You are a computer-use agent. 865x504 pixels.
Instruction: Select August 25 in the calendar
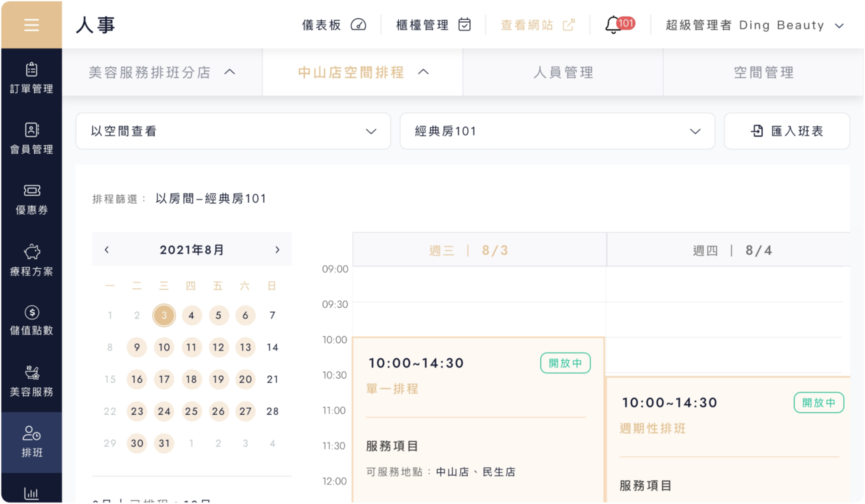pos(191,411)
